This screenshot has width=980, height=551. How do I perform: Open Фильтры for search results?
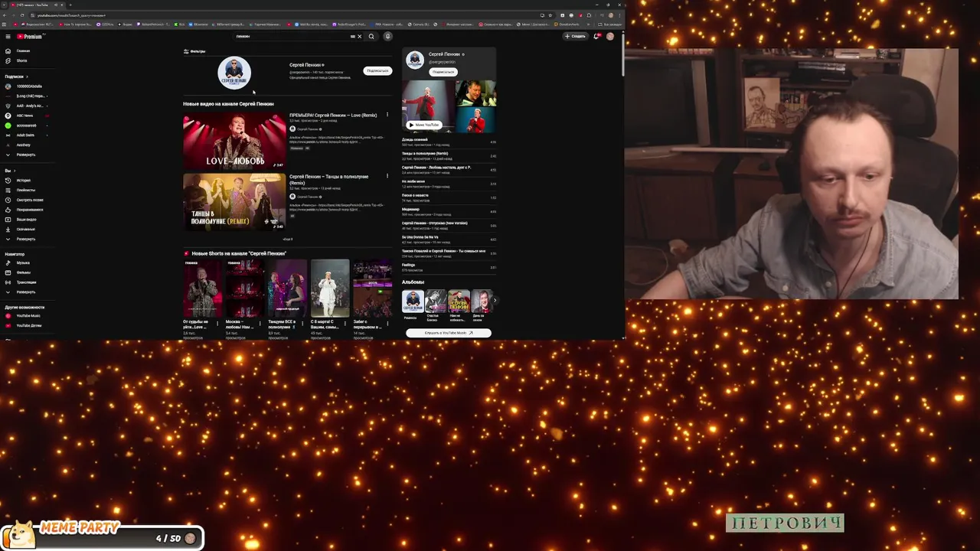click(194, 51)
